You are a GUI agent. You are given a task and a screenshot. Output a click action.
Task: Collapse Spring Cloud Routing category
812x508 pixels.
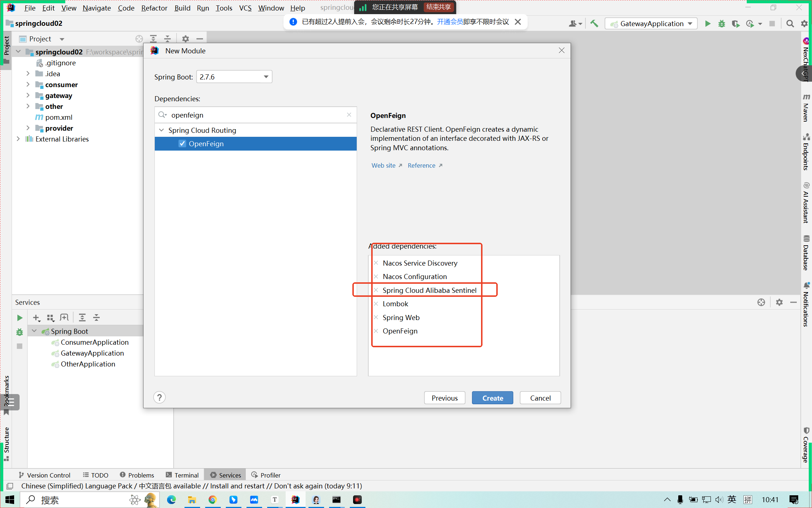(x=162, y=130)
